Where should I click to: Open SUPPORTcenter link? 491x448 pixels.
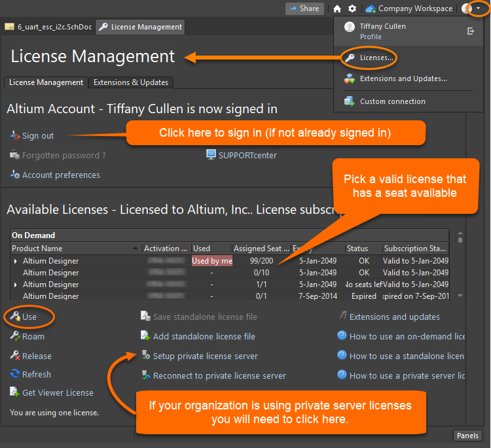tap(247, 156)
